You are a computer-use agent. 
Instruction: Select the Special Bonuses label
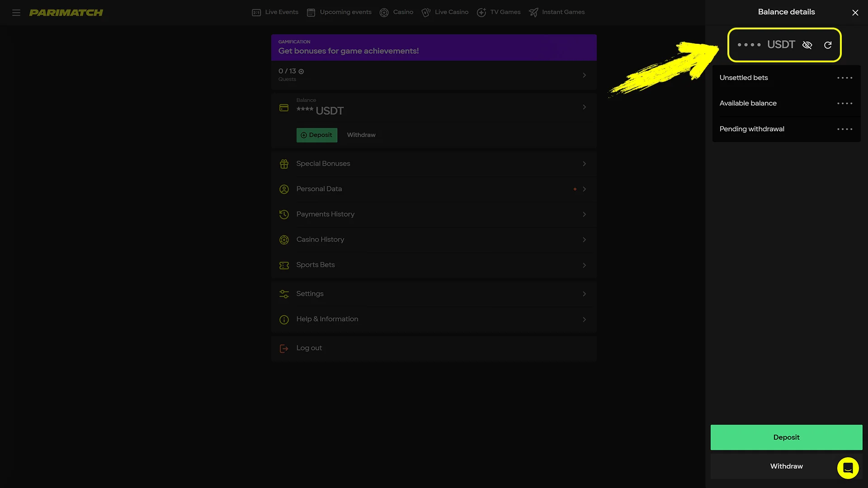pos(323,164)
